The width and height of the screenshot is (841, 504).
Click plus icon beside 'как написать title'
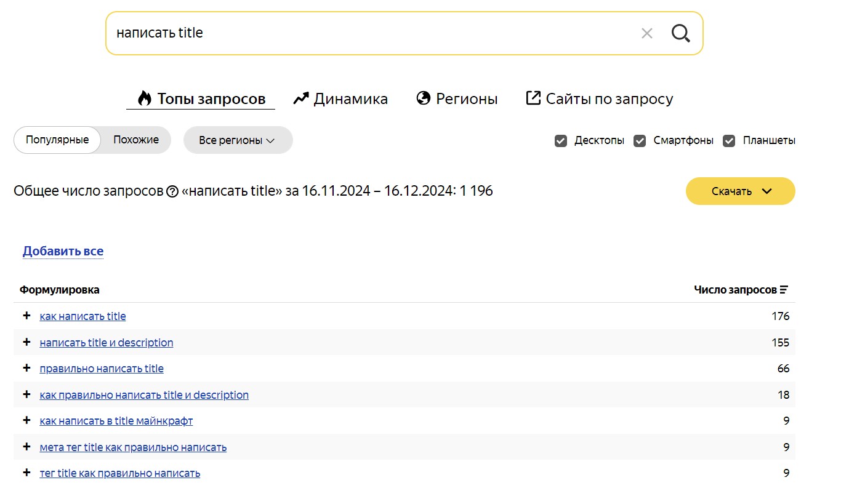click(26, 316)
